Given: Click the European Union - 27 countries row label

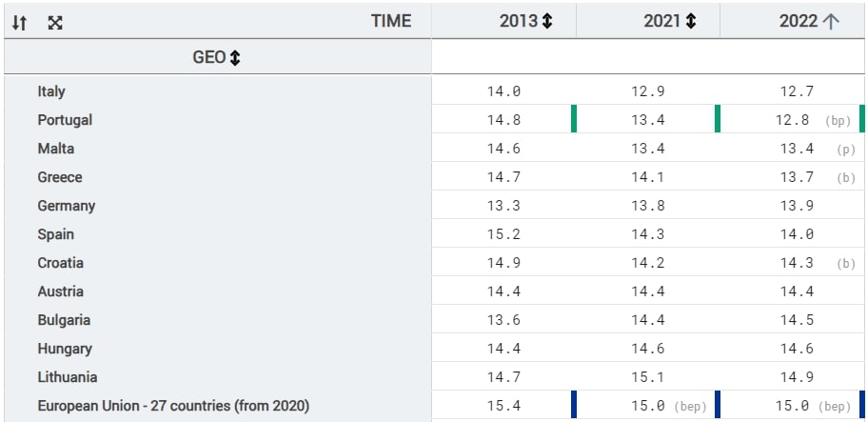Looking at the screenshot, I should tap(173, 406).
